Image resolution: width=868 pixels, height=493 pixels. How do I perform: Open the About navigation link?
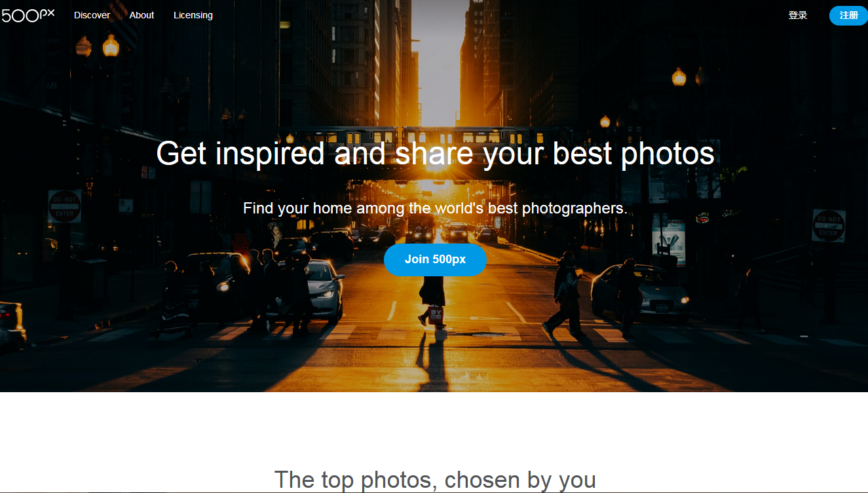click(142, 15)
